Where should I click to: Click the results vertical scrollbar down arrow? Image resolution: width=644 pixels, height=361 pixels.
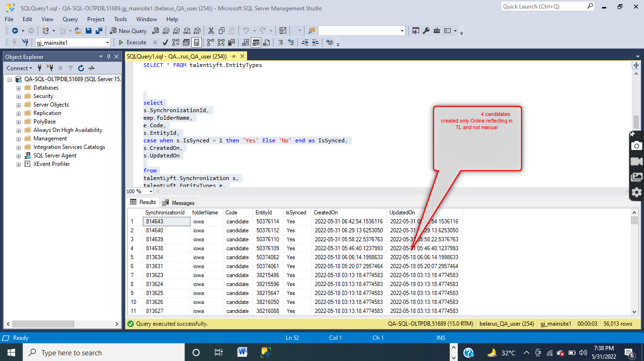pos(634,311)
